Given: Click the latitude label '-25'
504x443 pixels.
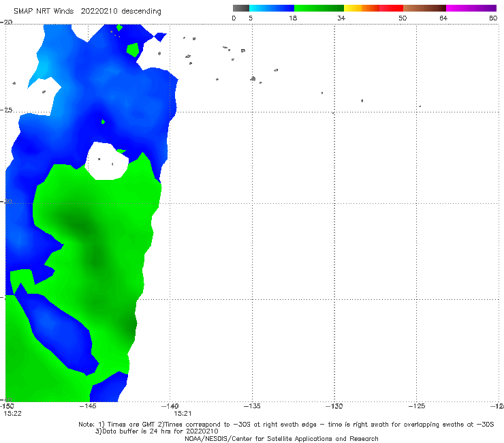Looking at the screenshot, I should pos(6,110).
